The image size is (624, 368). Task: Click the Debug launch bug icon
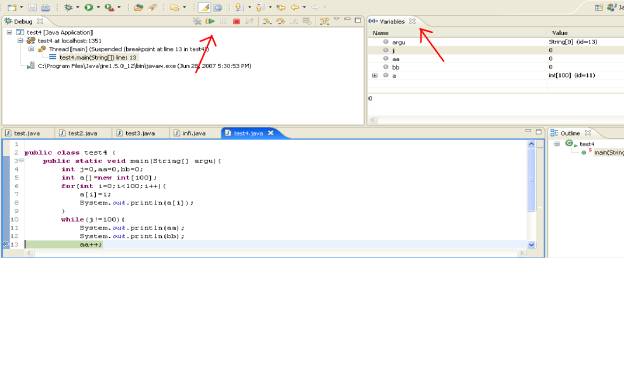click(68, 7)
